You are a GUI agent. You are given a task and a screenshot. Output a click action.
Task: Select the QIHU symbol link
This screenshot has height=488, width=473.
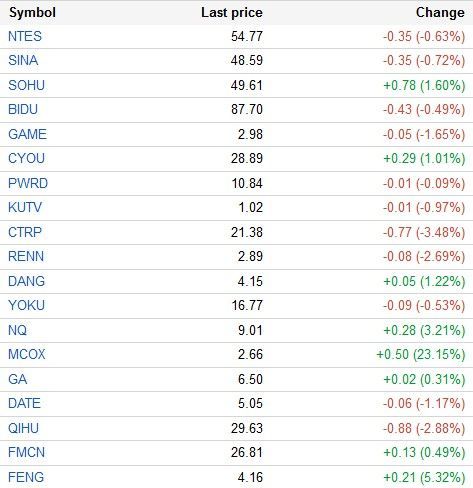(23, 428)
